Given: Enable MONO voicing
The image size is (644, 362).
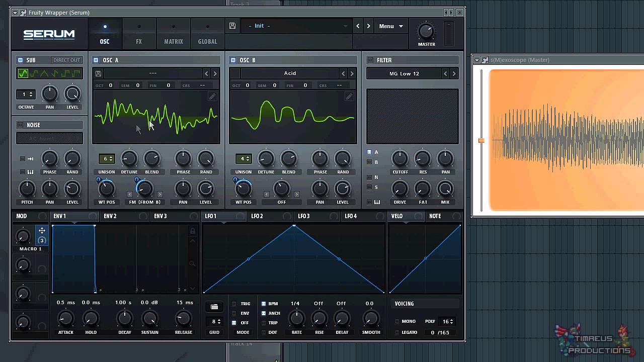Looking at the screenshot, I should pos(397,321).
